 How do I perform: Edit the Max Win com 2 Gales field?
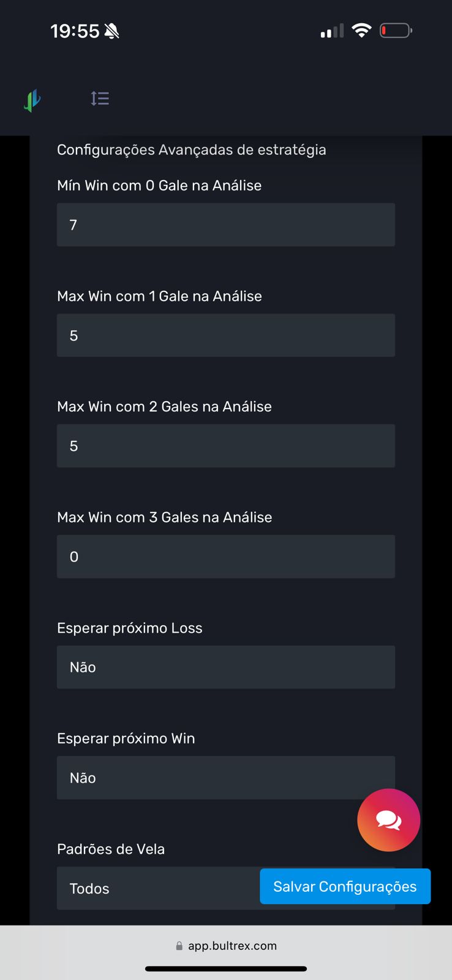pos(225,446)
